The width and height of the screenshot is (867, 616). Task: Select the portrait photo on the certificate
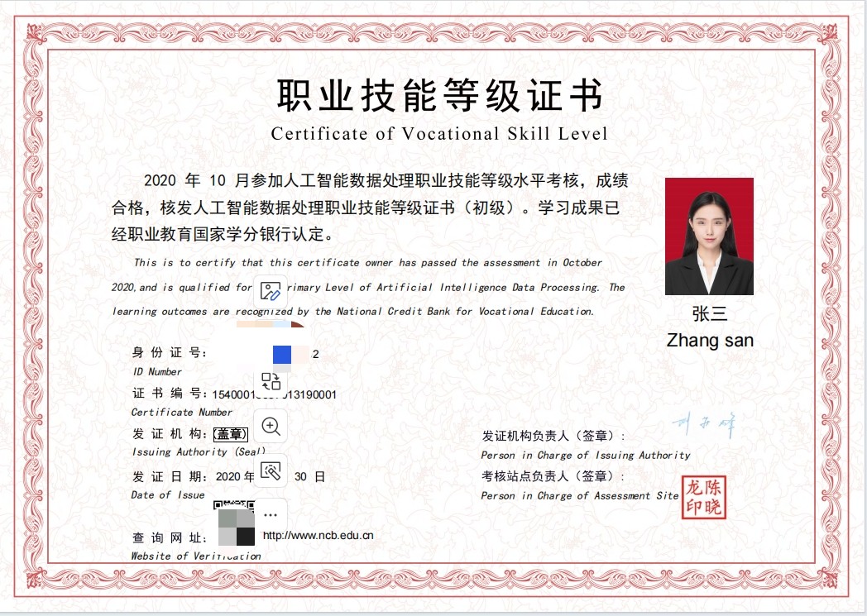[709, 236]
